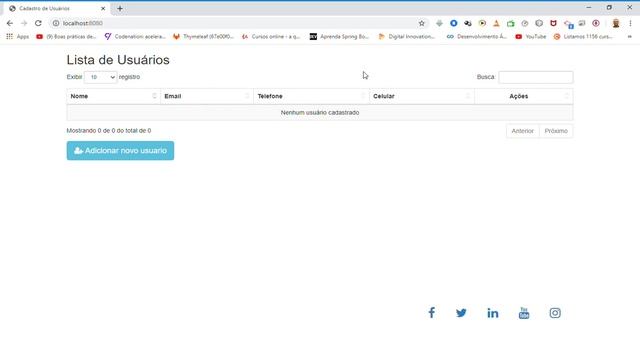Click the blue circle extension icon
This screenshot has height=360, width=640.
coord(453,23)
